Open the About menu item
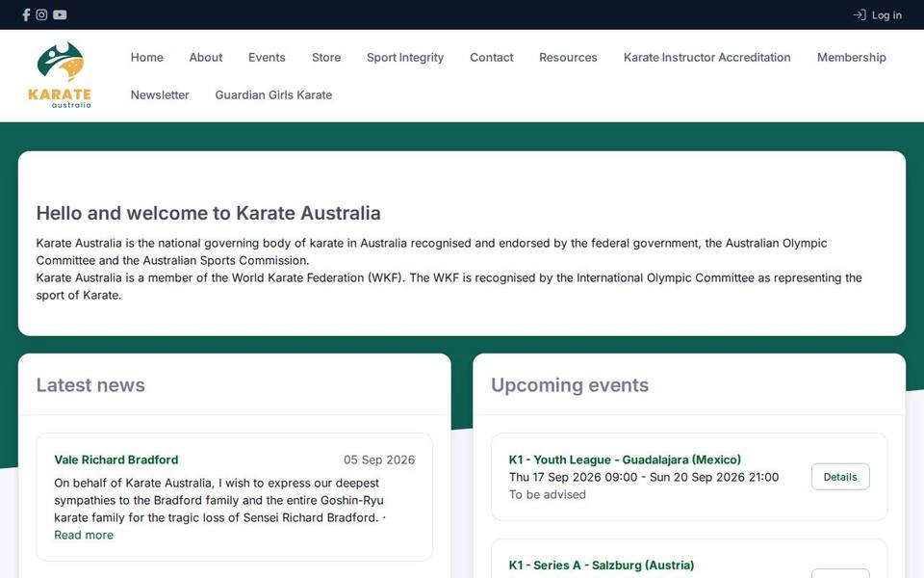924x578 pixels. coord(206,57)
